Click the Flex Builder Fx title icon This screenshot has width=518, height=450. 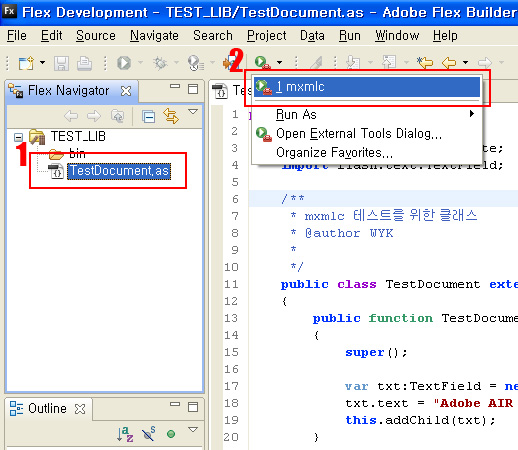click(x=9, y=12)
